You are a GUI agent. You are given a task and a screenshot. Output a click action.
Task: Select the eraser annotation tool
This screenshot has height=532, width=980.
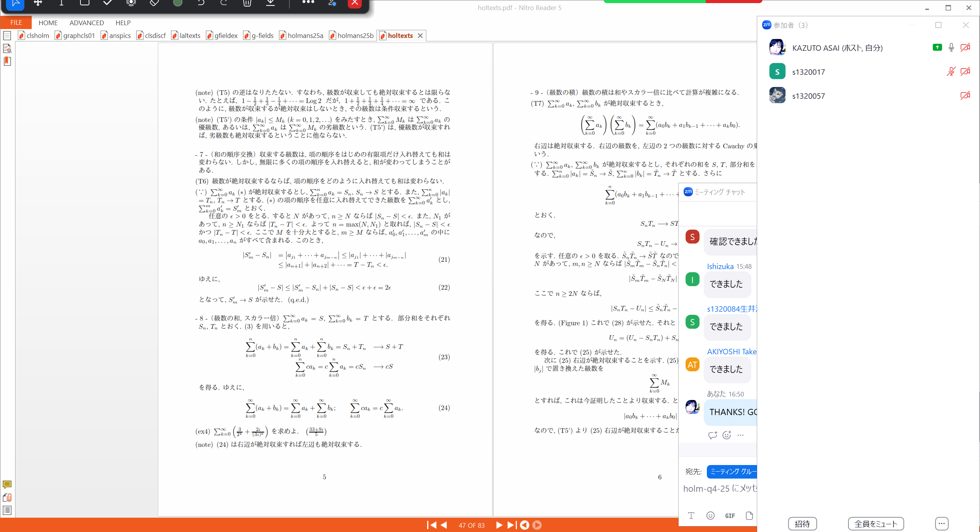(x=154, y=3)
